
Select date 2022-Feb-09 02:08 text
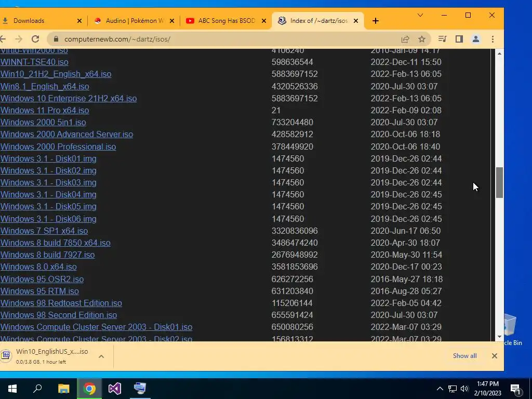click(x=406, y=110)
